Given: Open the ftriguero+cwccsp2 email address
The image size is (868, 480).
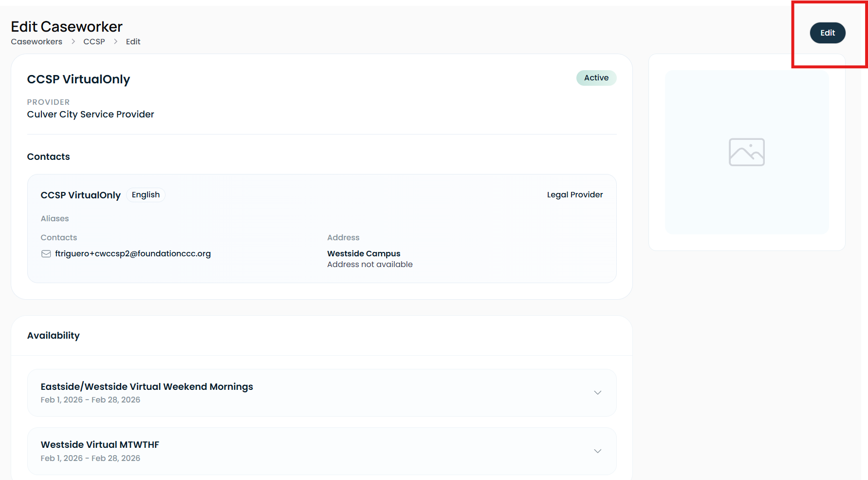Looking at the screenshot, I should (x=133, y=253).
